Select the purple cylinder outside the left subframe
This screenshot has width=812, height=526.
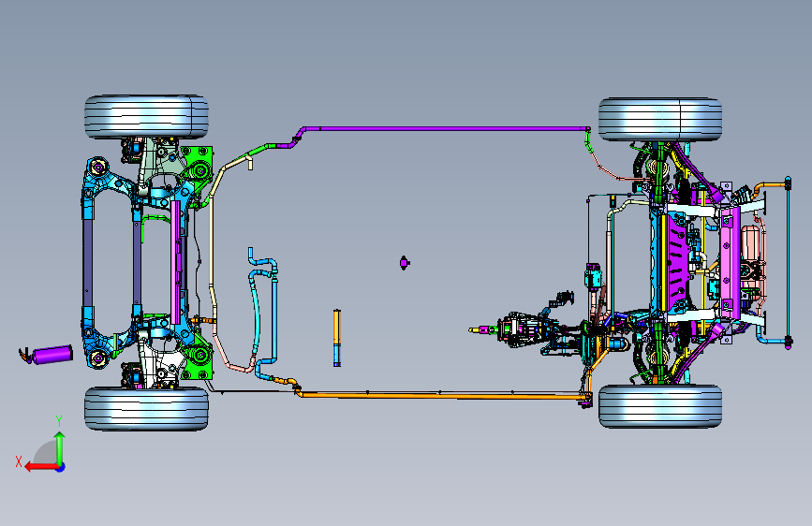point(52,355)
